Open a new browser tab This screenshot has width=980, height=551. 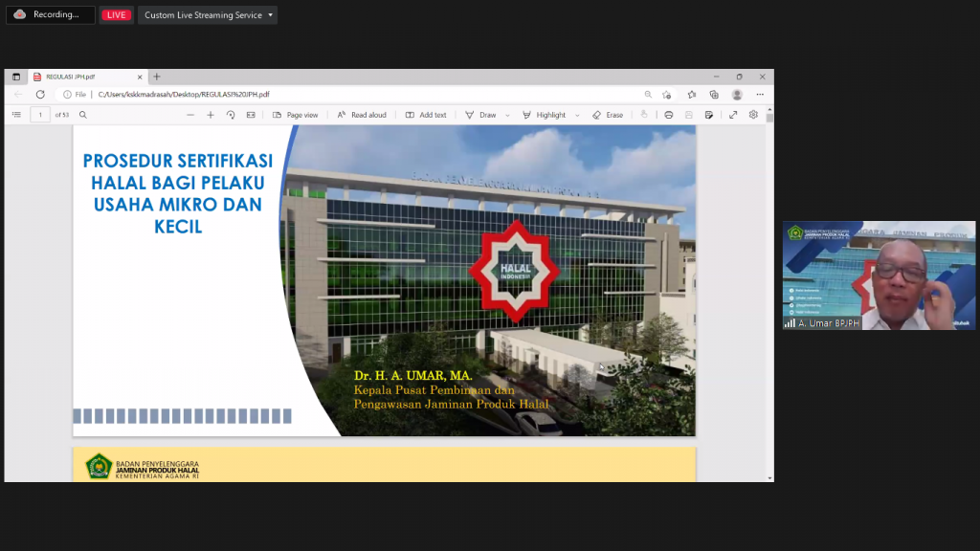coord(157,77)
